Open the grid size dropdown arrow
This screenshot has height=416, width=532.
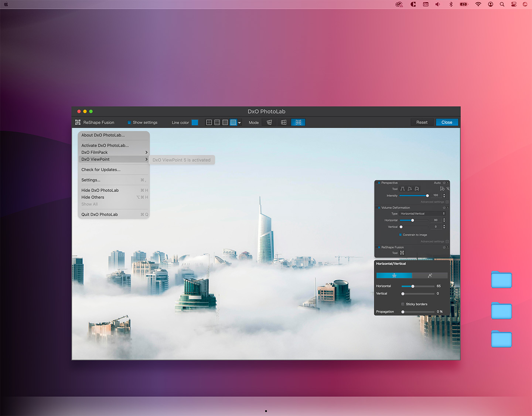[239, 123]
